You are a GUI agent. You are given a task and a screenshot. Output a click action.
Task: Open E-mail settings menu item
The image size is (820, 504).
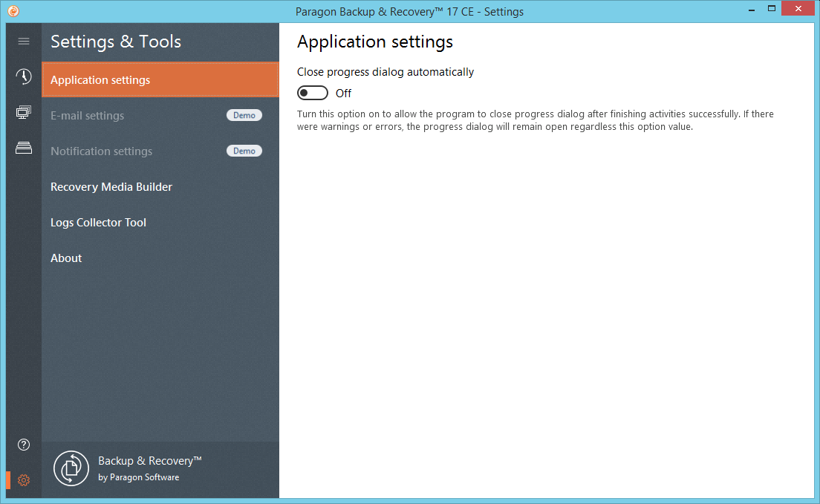[160, 116]
